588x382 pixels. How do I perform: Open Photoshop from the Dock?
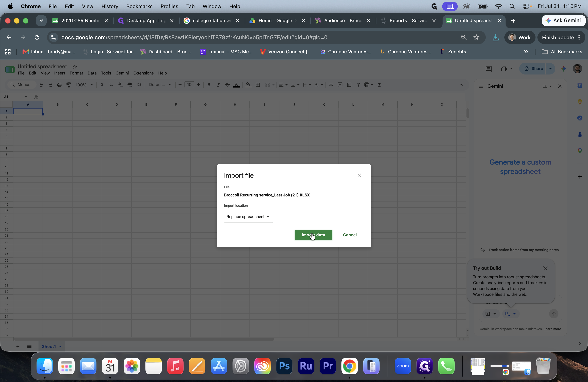(x=284, y=366)
